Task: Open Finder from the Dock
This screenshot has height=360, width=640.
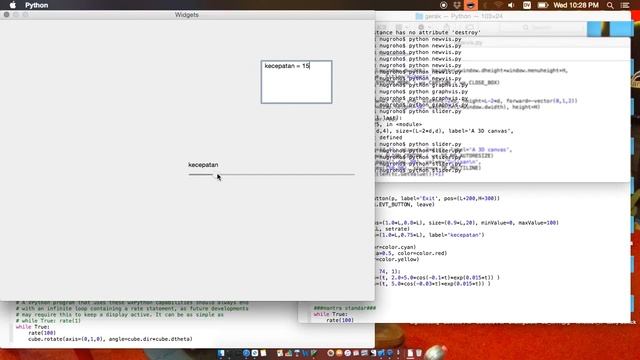Action: click(x=221, y=353)
